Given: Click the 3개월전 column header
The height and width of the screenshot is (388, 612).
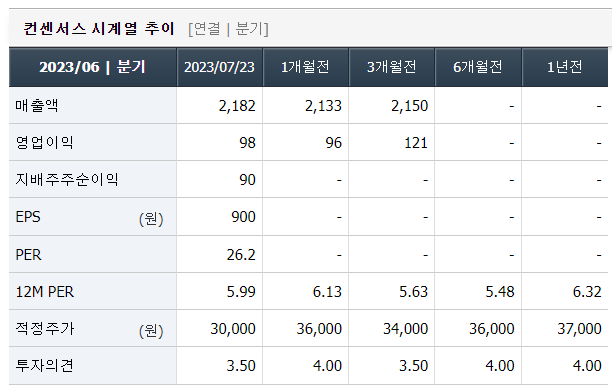Looking at the screenshot, I should click(x=391, y=67).
